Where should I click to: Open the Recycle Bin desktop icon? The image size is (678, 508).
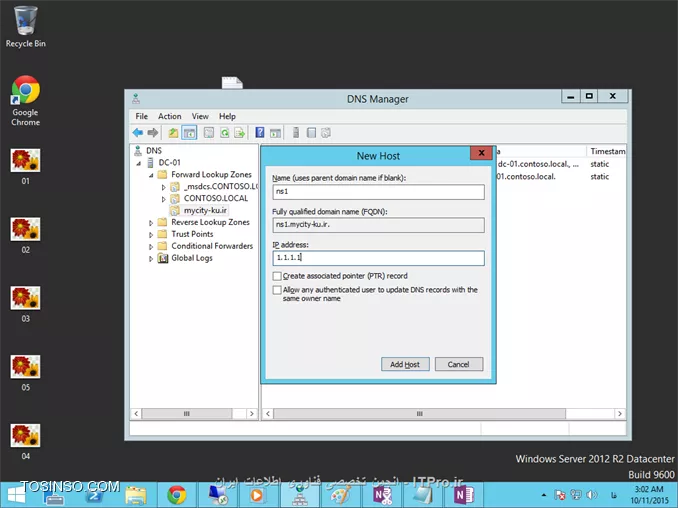click(x=26, y=26)
